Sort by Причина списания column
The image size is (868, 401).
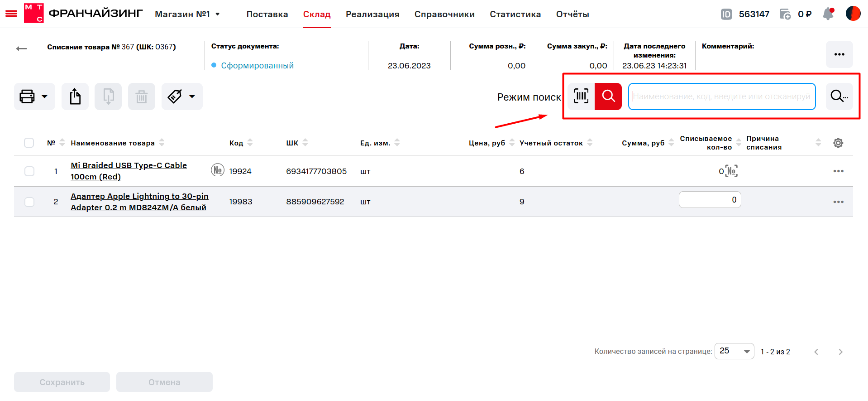[x=818, y=143]
